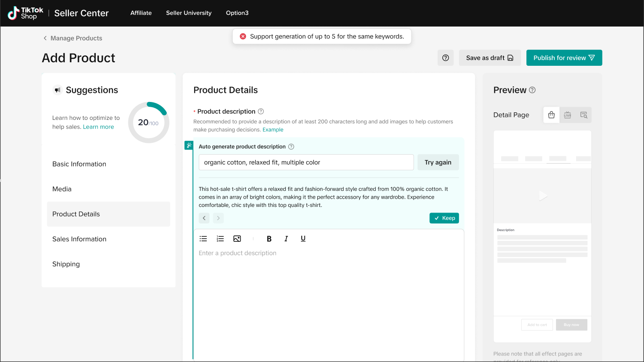
Task: Go back via Manage Products chevron
Action: (x=45, y=38)
